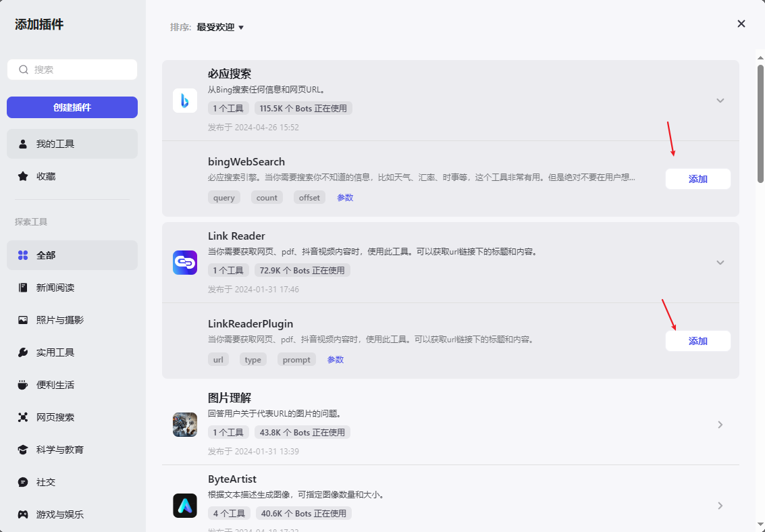Click the vertical scrollbar thumb

[760, 124]
